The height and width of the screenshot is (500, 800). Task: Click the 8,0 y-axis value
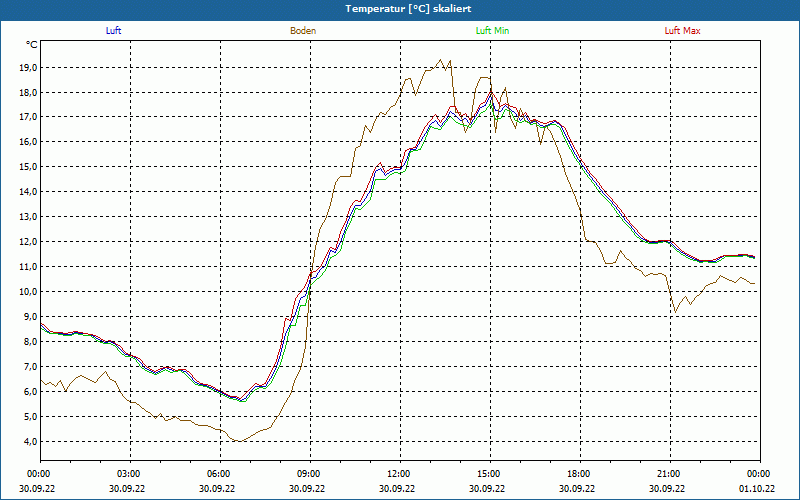[x=31, y=341]
